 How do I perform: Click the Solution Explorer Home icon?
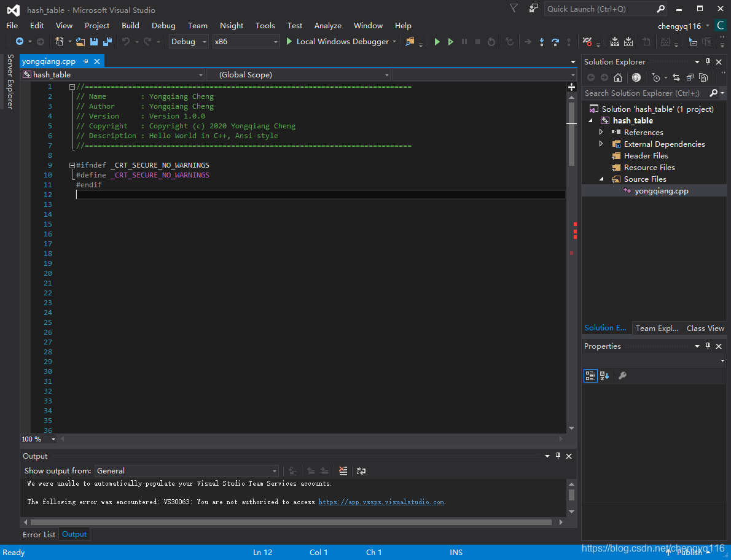click(x=618, y=77)
